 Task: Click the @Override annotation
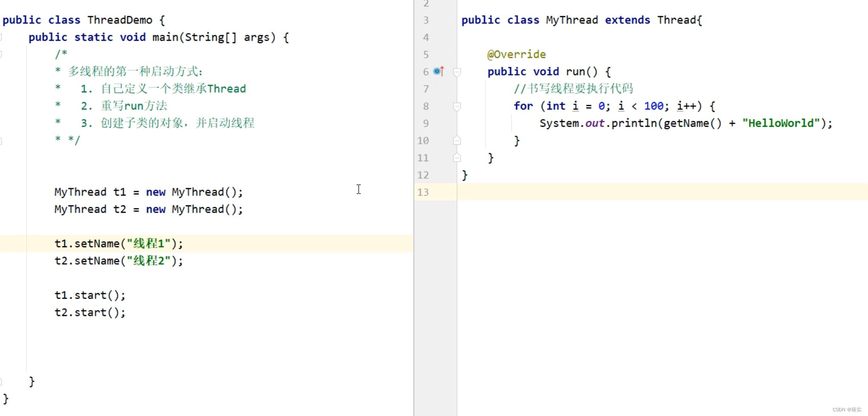(517, 54)
